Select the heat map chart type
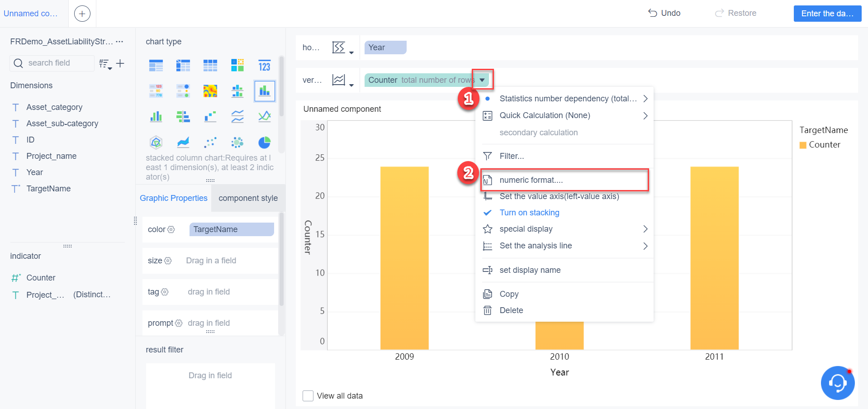 pos(210,91)
